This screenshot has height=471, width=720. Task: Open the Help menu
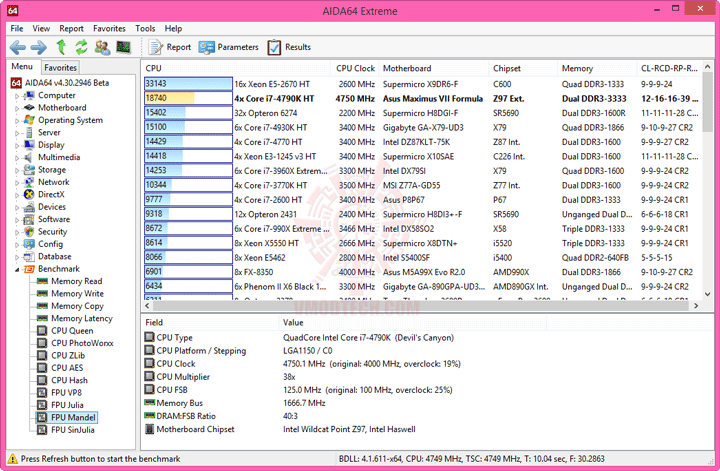click(173, 28)
